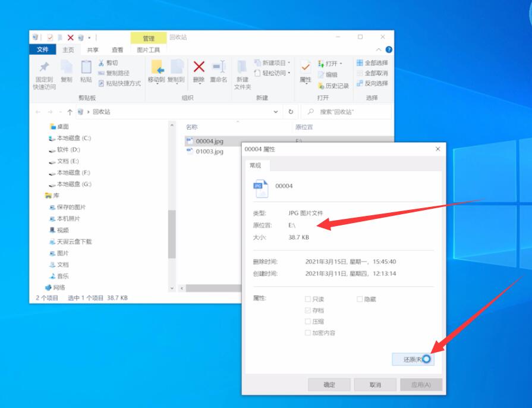Click the back navigation arrow
The image size is (532, 408).
click(x=38, y=112)
